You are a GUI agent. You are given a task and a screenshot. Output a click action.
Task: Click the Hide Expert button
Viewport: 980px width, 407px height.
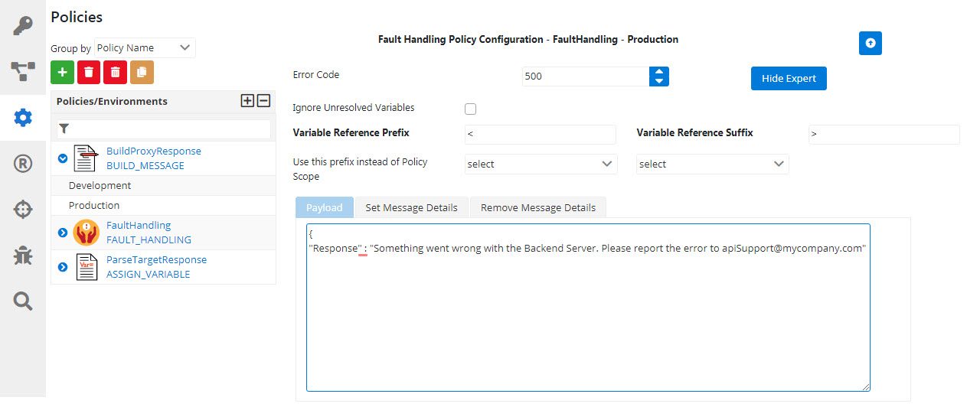[x=789, y=78]
